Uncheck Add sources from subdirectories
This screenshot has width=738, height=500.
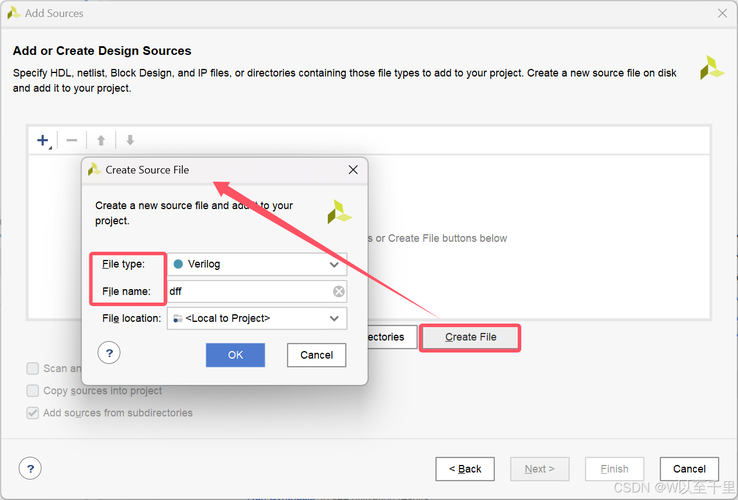click(x=33, y=413)
